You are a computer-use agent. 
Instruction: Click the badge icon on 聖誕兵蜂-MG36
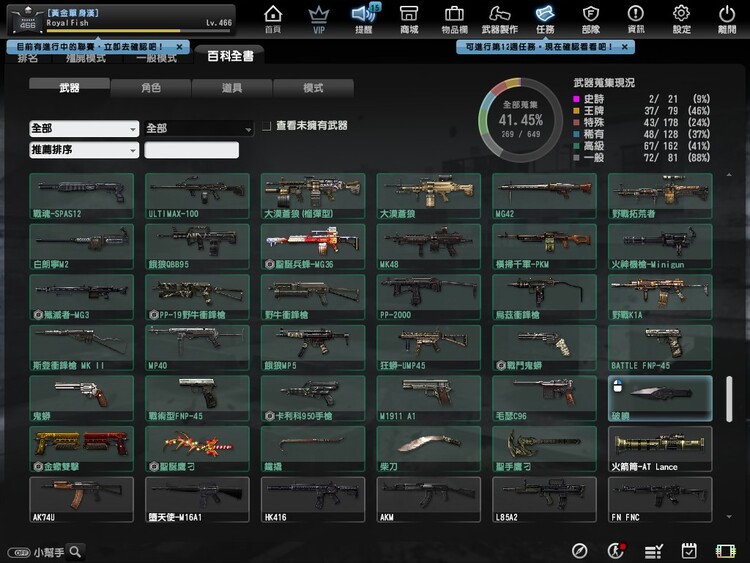point(269,264)
